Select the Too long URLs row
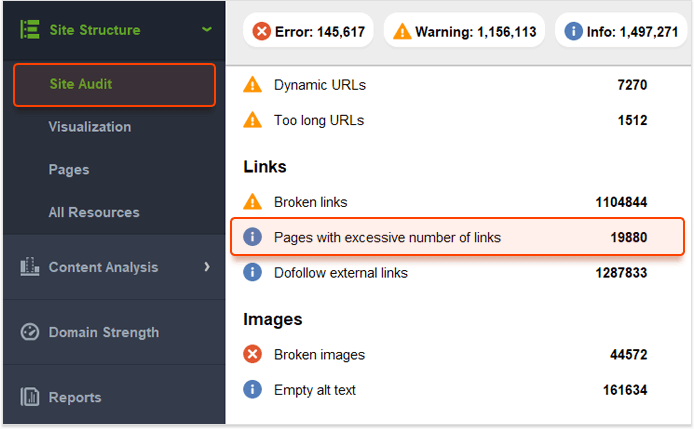The image size is (694, 429). (445, 120)
